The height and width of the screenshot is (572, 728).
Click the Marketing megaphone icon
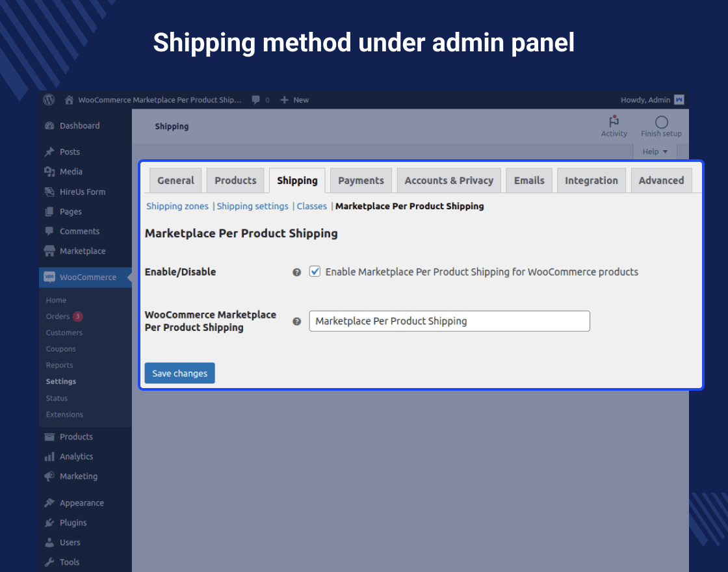coord(49,476)
